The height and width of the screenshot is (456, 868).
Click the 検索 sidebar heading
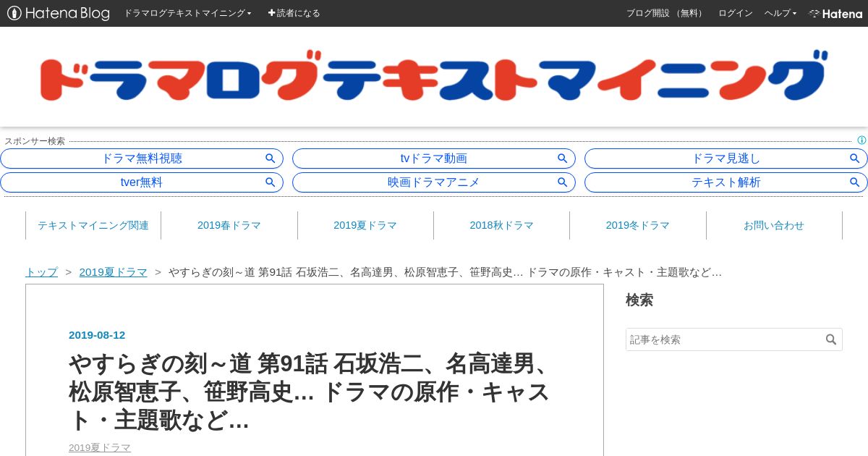[639, 300]
